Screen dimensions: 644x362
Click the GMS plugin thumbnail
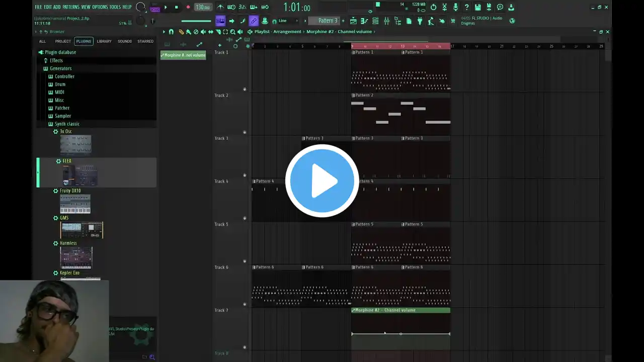click(x=82, y=230)
